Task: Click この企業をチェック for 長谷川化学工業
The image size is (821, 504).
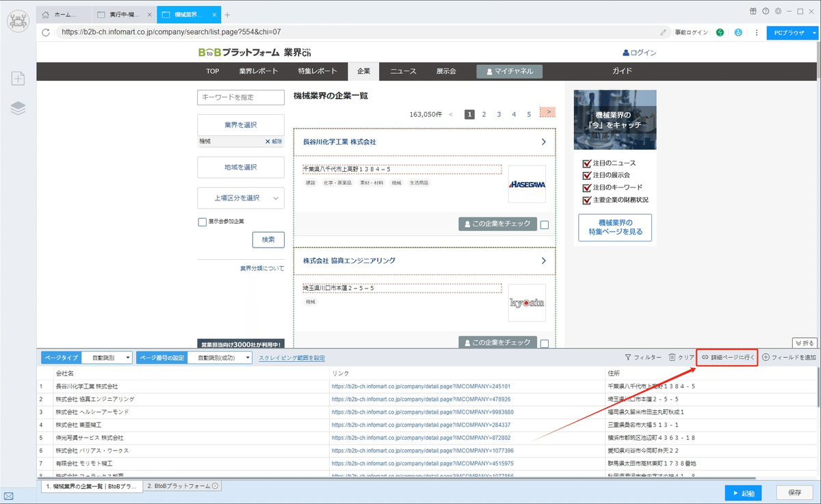Action: (x=497, y=224)
